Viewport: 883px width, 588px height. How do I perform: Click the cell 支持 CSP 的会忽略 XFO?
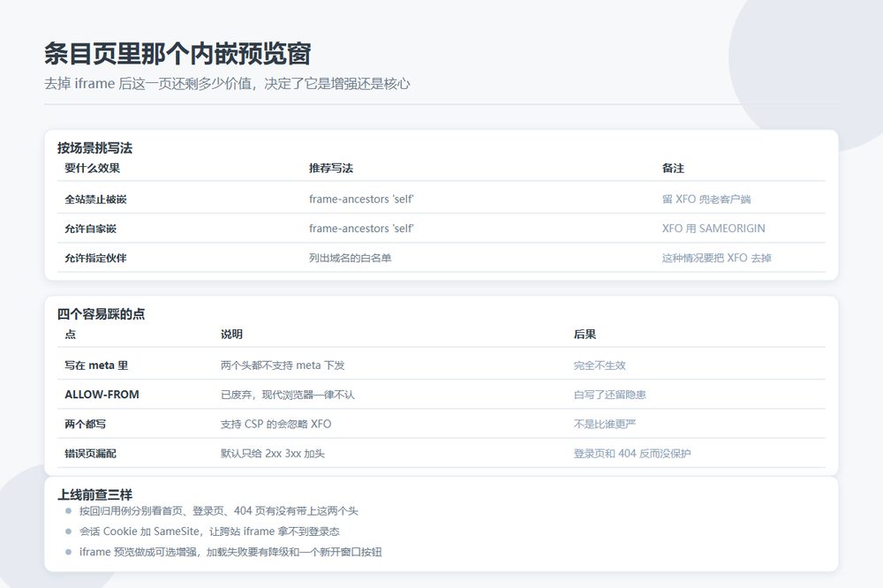275,424
